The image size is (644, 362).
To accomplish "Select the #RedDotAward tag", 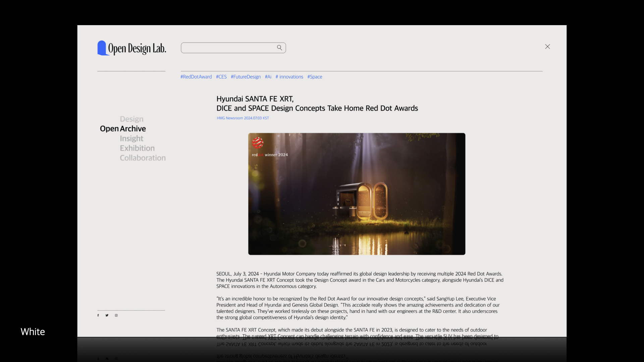I will coord(196,77).
